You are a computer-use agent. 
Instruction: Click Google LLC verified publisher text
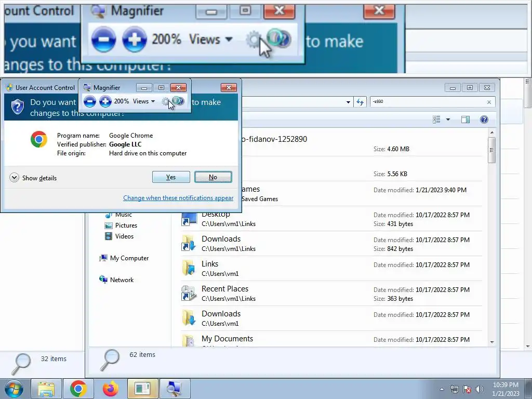tap(125, 144)
